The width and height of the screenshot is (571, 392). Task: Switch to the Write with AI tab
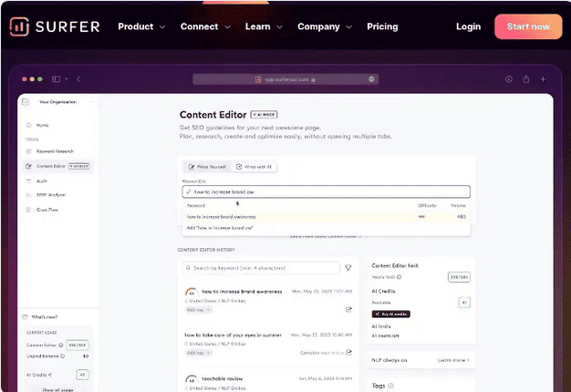coord(254,167)
